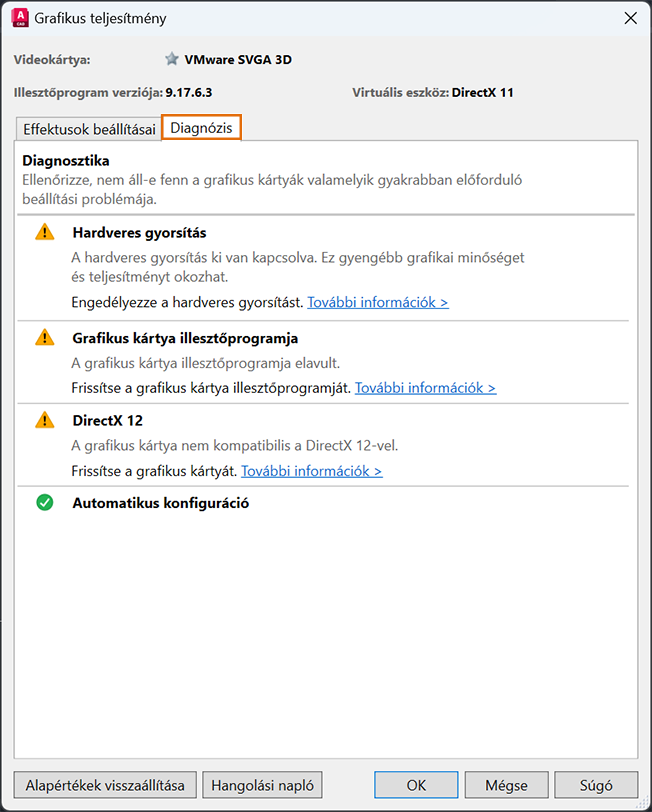This screenshot has width=652, height=812.
Task: Click the text 'Frissítse a grafikus kártyát.'
Action: click(x=154, y=471)
